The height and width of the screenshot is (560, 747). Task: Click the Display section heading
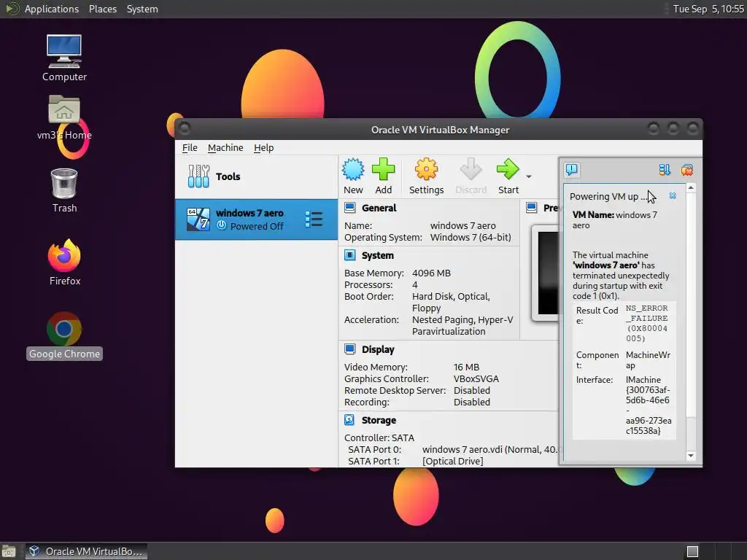pos(378,349)
